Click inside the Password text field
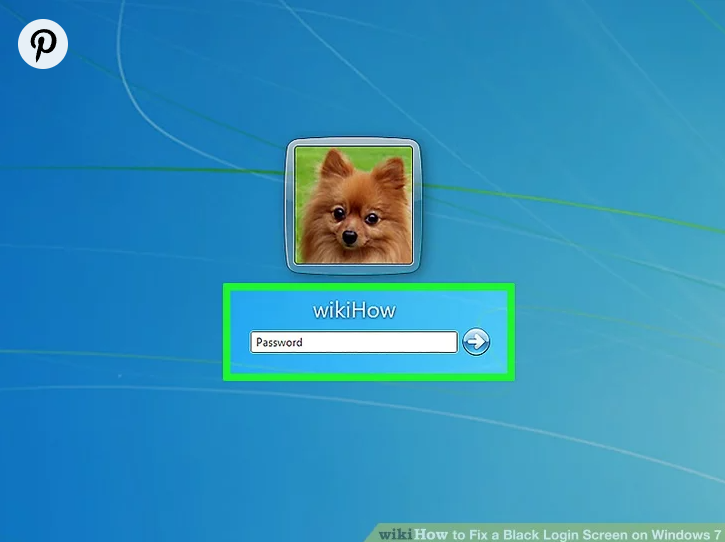The height and width of the screenshot is (542, 725). pos(353,343)
